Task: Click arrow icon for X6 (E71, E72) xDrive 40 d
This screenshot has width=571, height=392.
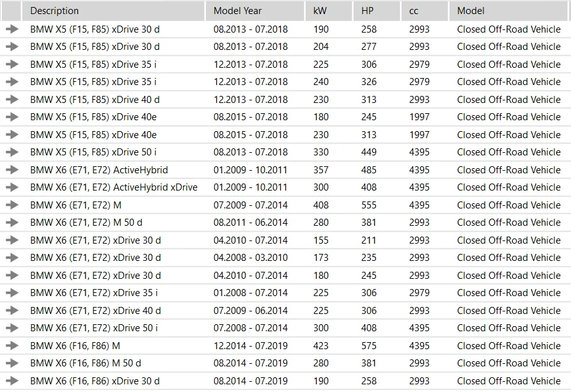Action: [x=12, y=311]
